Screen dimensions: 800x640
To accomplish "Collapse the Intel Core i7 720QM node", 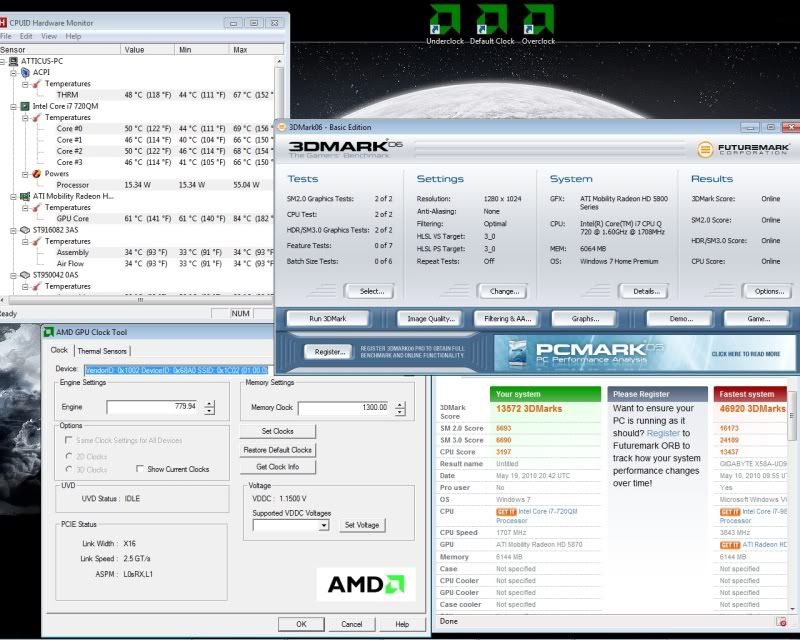I will 14,106.
